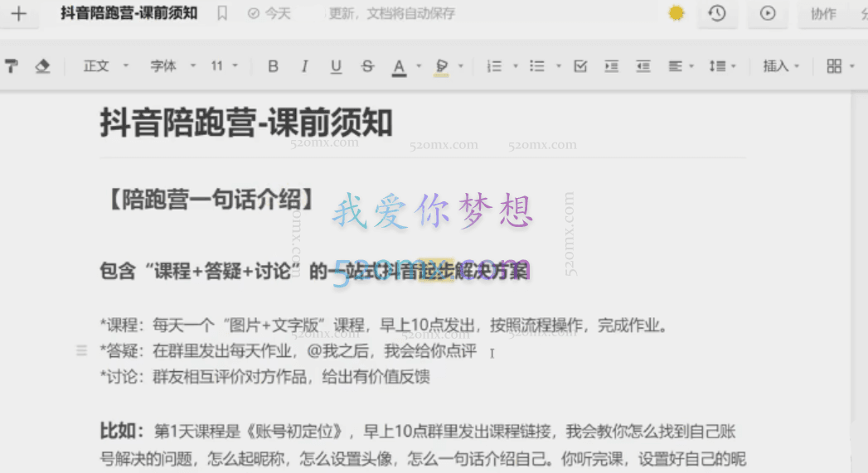868x473 pixels.
Task: Select the format painter tool
Action: 12,66
